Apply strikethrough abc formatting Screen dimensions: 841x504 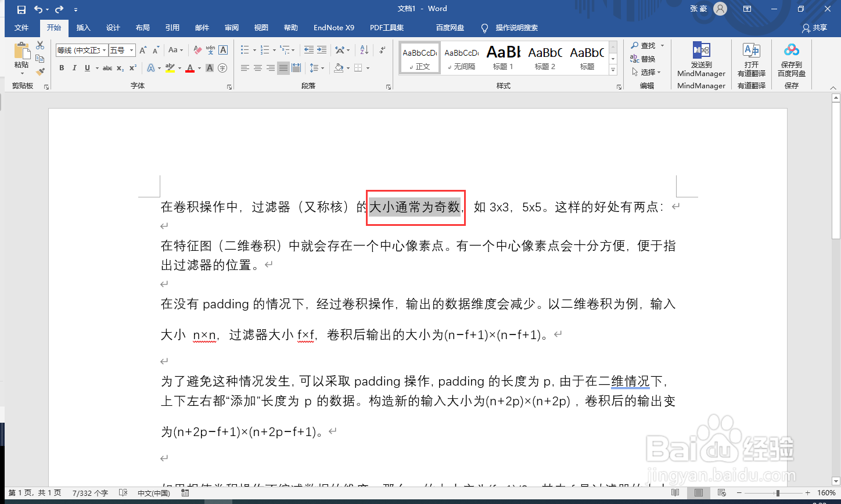[x=107, y=68]
